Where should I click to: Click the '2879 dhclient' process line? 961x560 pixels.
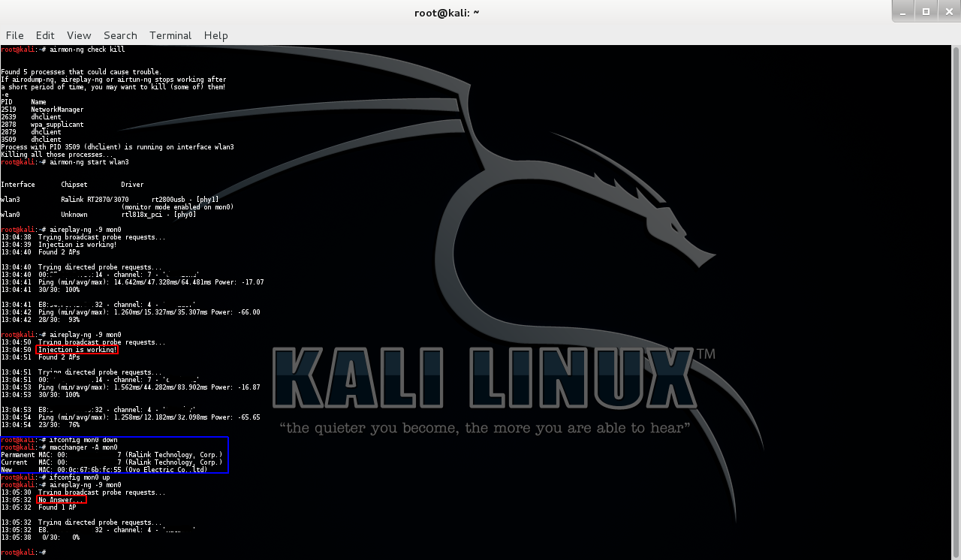tap(32, 132)
